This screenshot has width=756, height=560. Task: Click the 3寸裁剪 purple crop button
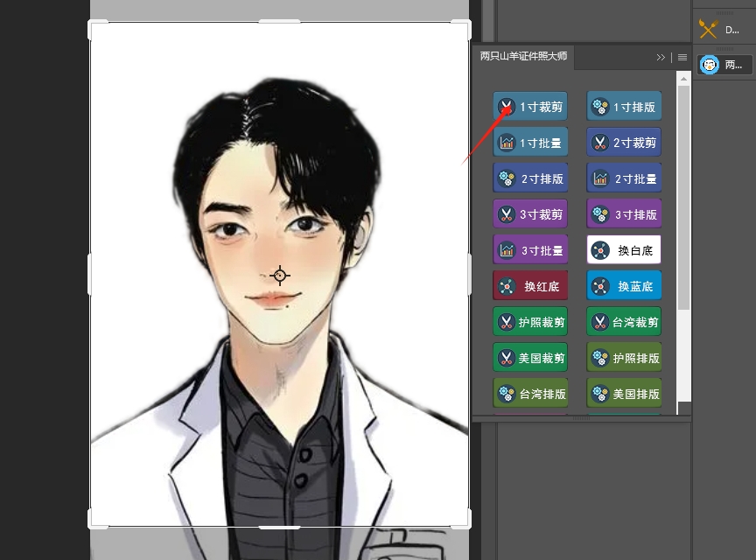point(529,214)
